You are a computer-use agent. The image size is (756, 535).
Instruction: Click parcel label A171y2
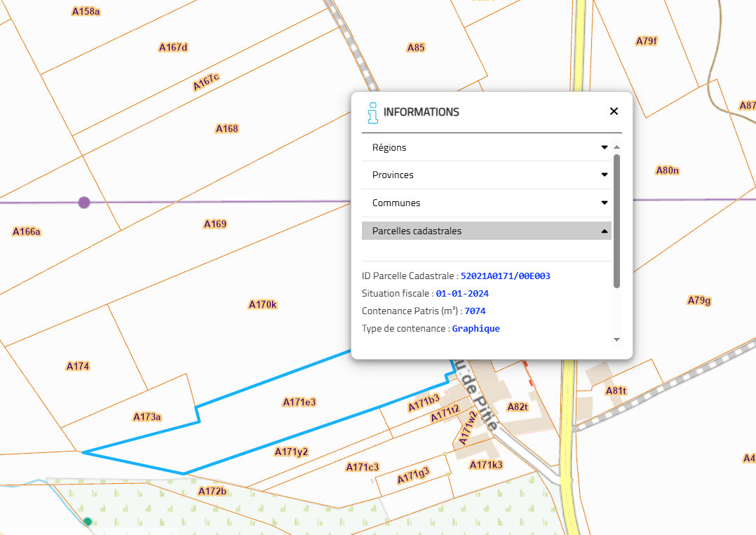click(x=291, y=452)
